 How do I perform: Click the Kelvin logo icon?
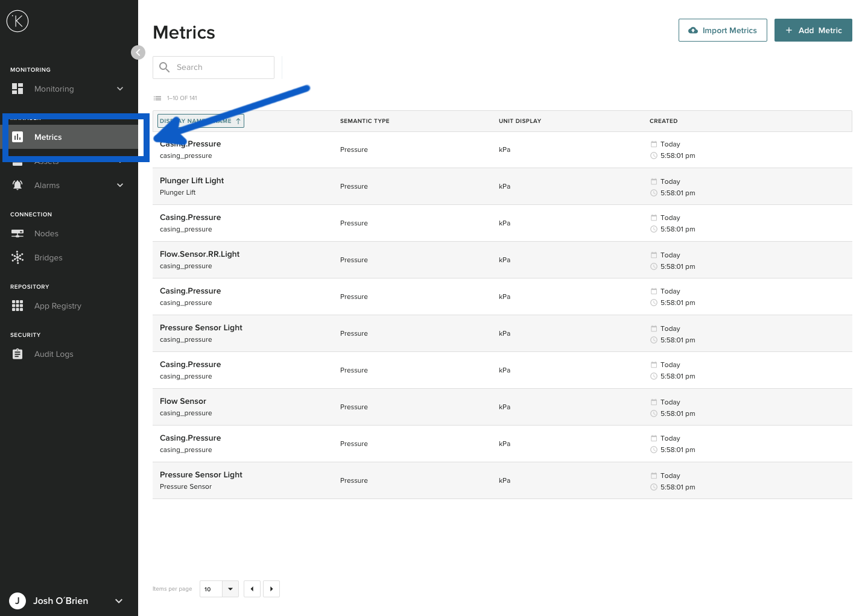(17, 21)
